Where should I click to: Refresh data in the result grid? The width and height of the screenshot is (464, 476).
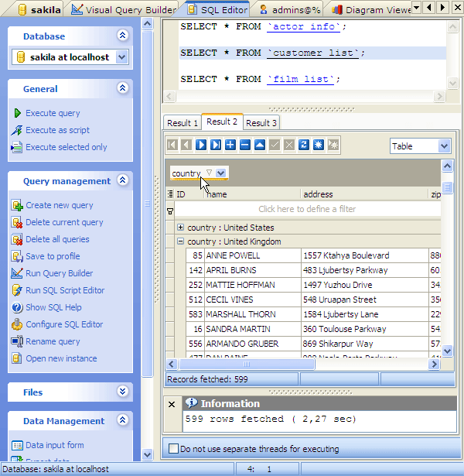[x=304, y=145]
